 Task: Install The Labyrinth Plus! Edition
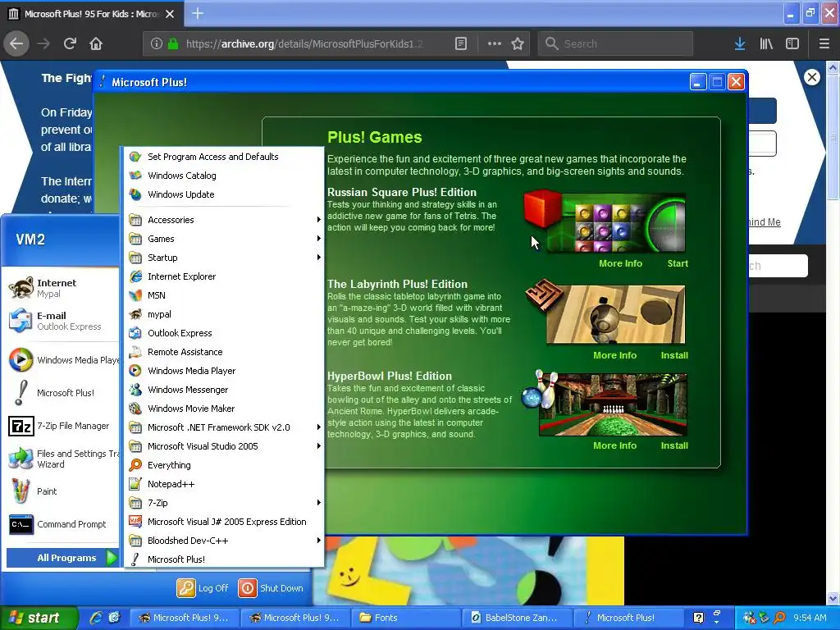[x=674, y=355]
